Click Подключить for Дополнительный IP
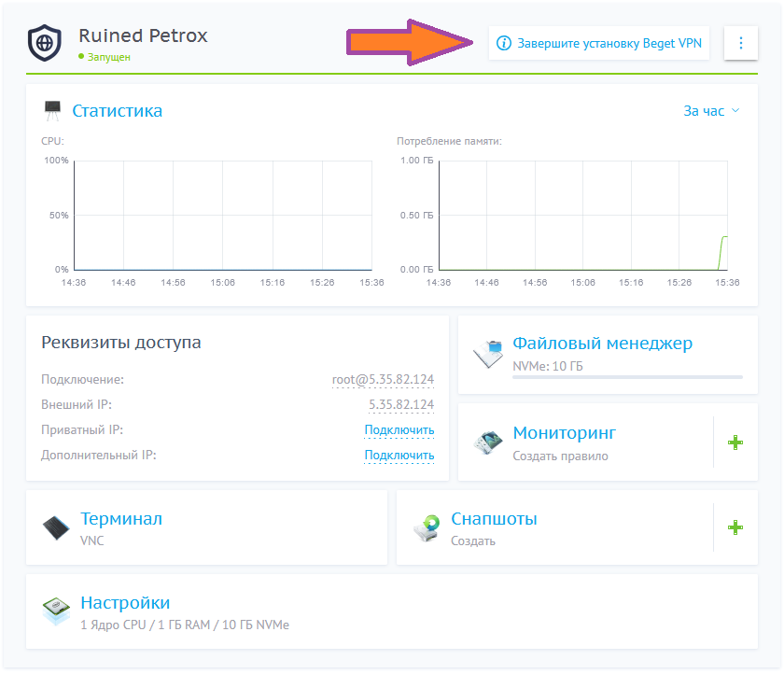 [x=399, y=456]
